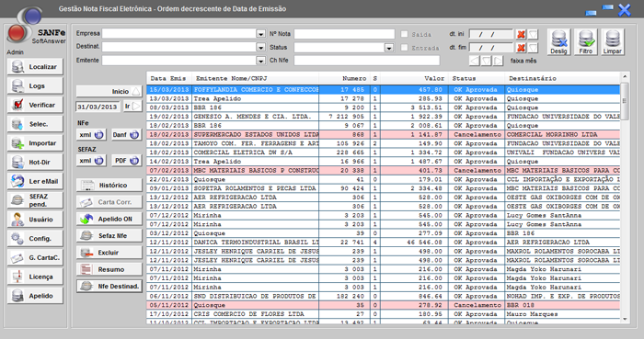Clear filters with Limpar
644x339 pixels.
tap(613, 42)
